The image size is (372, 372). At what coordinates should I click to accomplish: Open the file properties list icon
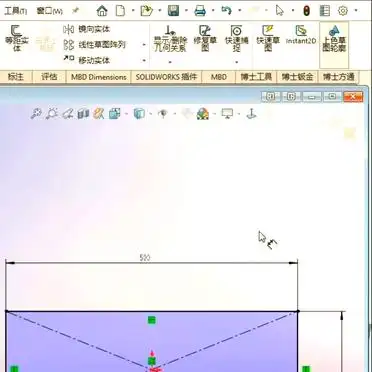[324, 11]
